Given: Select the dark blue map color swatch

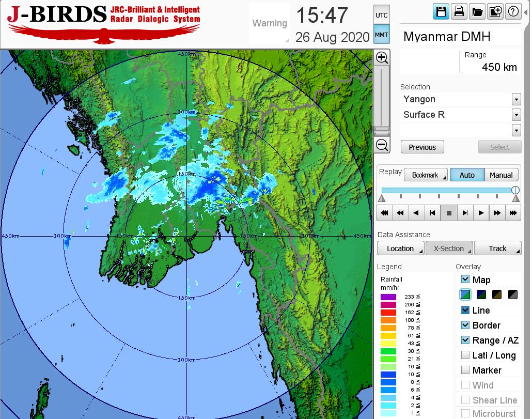Looking at the screenshot, I should 481,295.
